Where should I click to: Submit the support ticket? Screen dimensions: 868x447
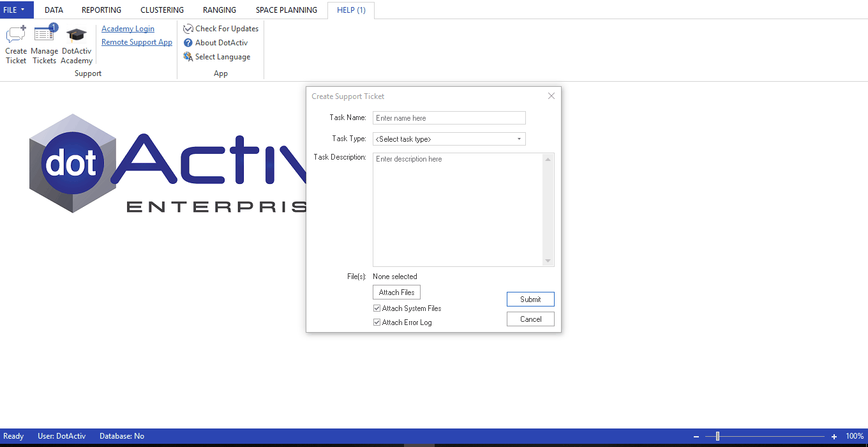tap(530, 299)
